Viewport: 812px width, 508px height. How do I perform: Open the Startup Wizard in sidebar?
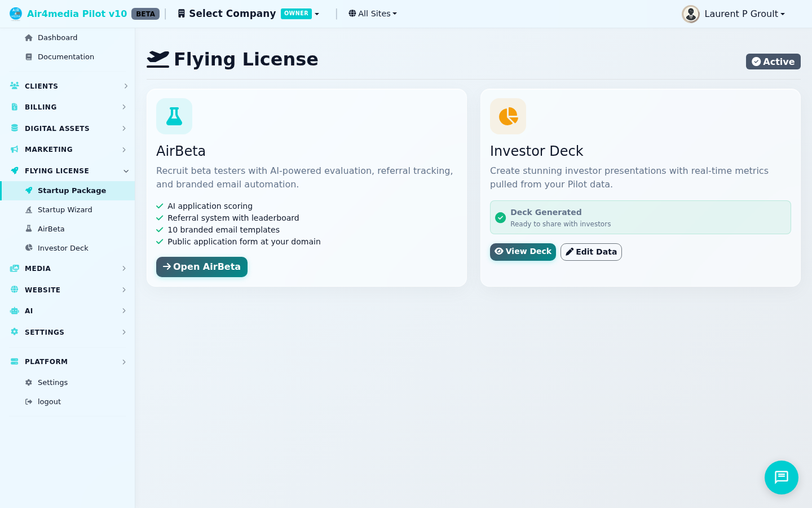point(65,209)
